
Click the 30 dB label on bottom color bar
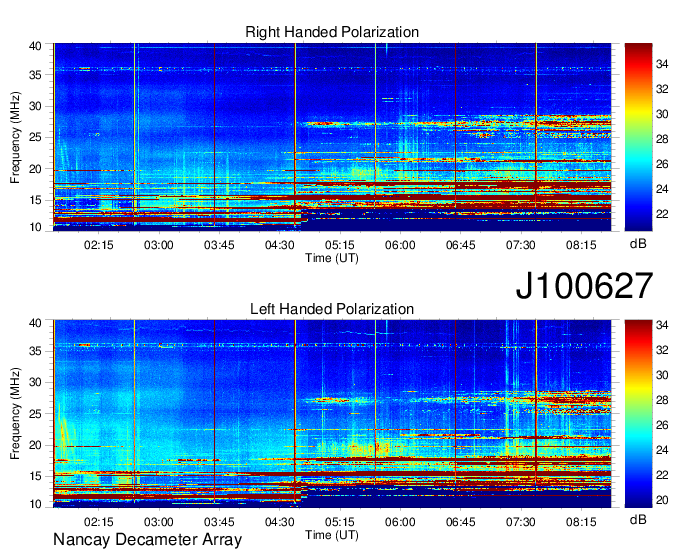[x=662, y=375]
